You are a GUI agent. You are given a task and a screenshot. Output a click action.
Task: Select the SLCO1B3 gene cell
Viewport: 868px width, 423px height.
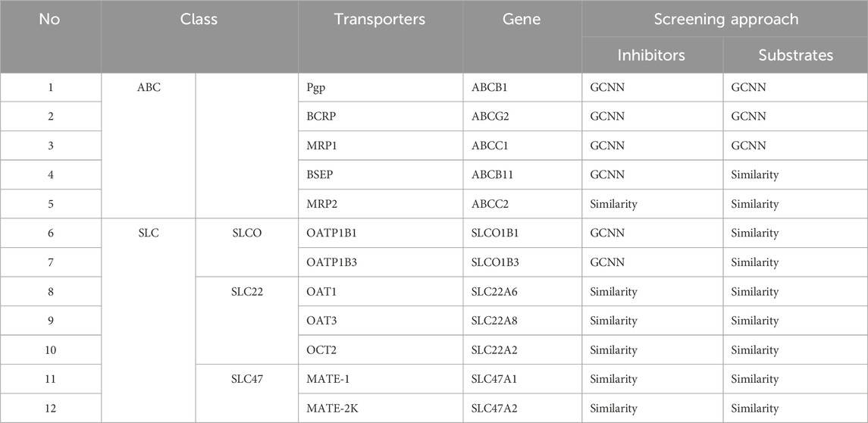(x=522, y=262)
